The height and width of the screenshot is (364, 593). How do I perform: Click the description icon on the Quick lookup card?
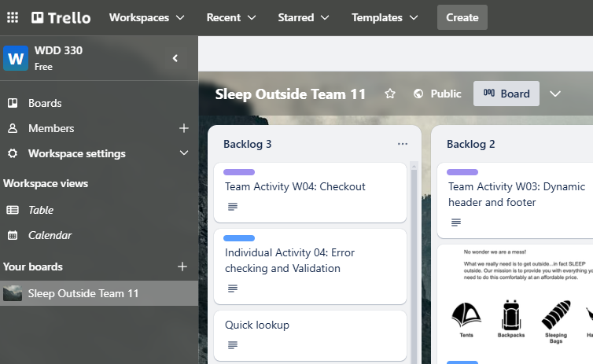click(x=233, y=344)
